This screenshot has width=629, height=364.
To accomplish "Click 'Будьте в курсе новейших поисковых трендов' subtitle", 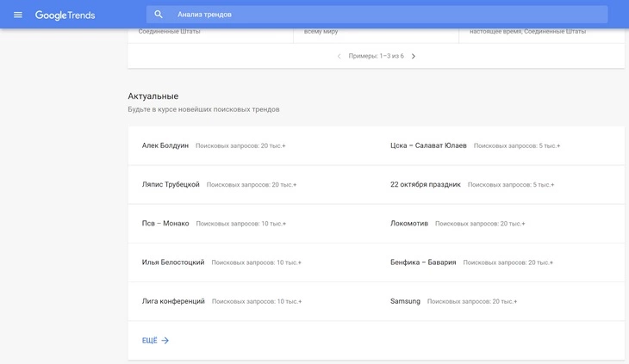I will pos(204,109).
